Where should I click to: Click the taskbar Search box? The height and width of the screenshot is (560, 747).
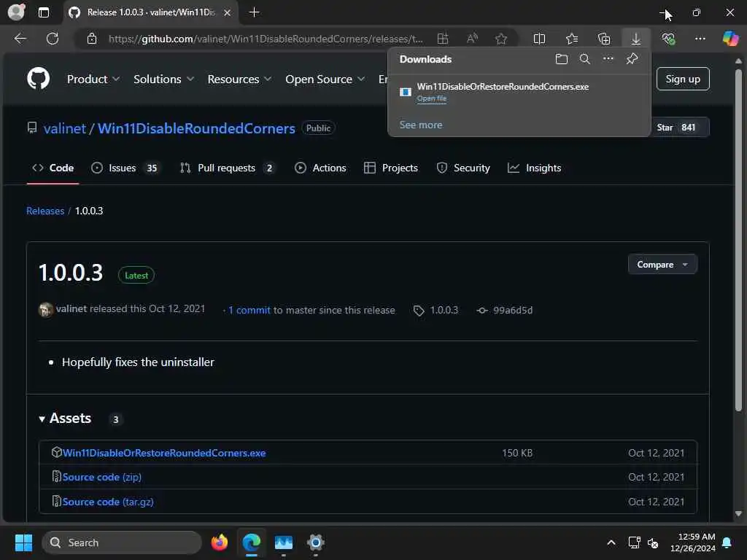pos(122,542)
